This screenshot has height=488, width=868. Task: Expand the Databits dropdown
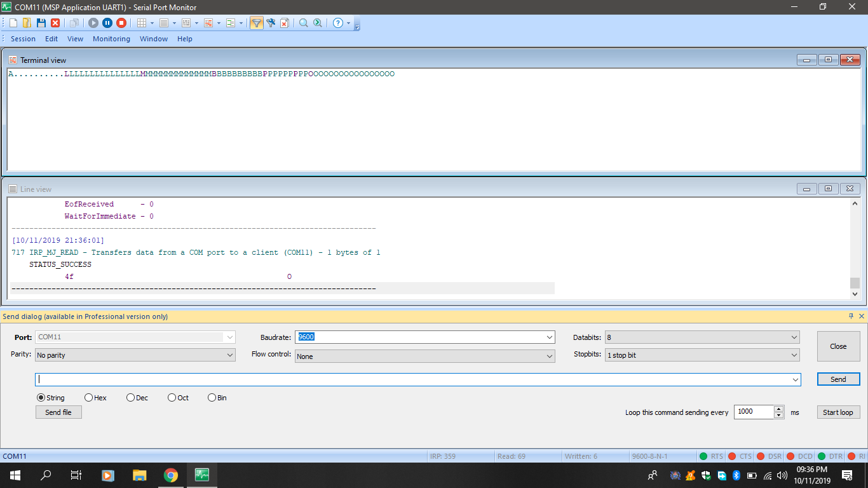pyautogui.click(x=794, y=337)
